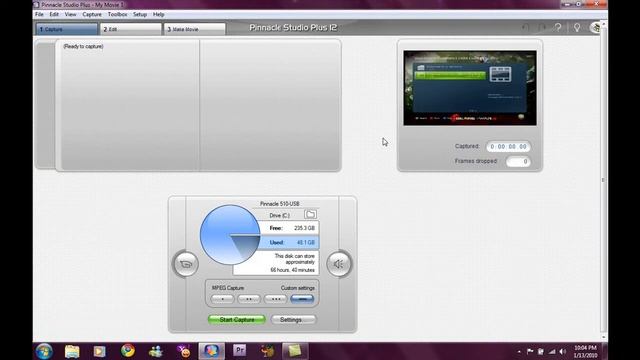Click the Action Center flag tray icon

coord(530,351)
